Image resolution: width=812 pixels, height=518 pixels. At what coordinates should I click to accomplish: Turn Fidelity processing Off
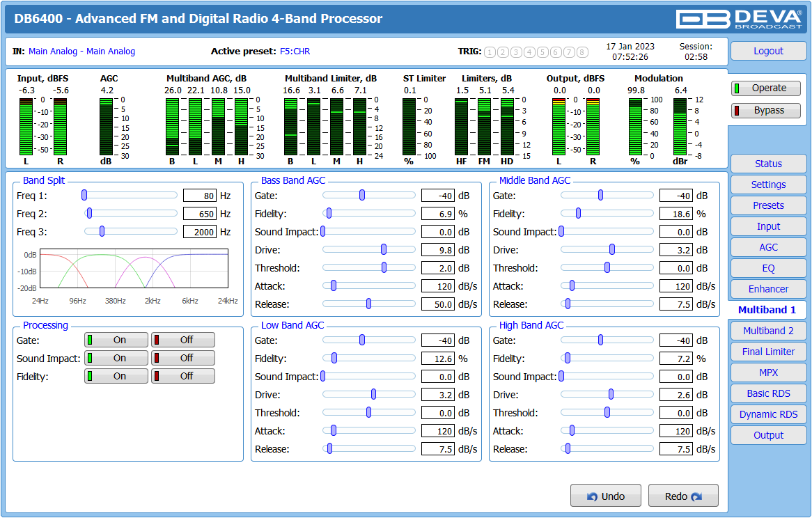[x=182, y=376]
